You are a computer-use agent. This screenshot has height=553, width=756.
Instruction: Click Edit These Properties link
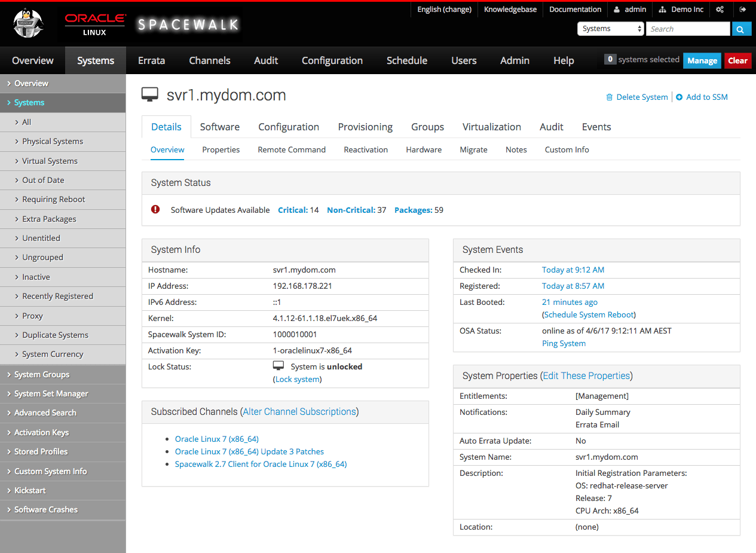point(586,375)
